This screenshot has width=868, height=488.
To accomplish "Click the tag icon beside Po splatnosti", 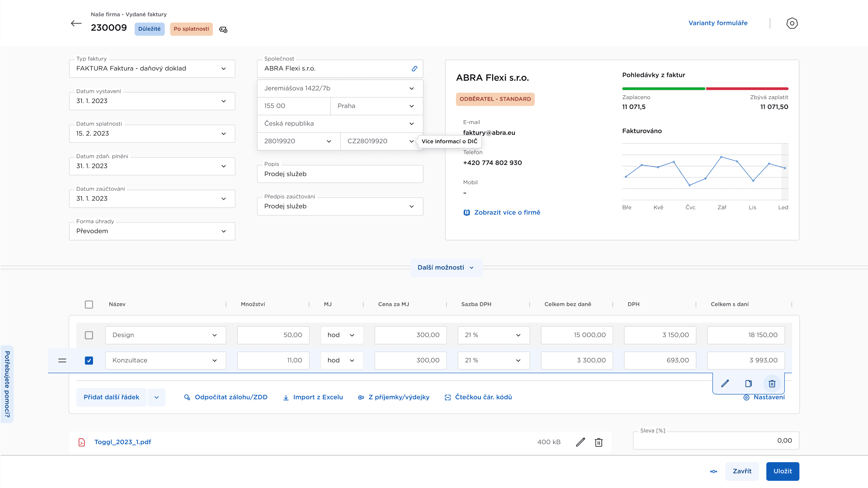I will pos(223,30).
